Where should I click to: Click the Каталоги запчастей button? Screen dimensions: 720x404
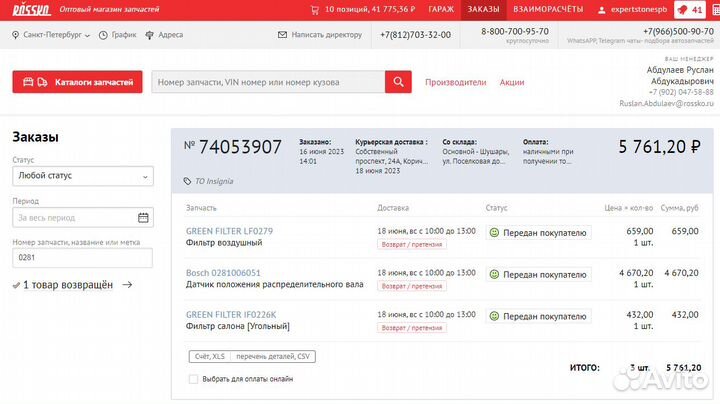[77, 82]
